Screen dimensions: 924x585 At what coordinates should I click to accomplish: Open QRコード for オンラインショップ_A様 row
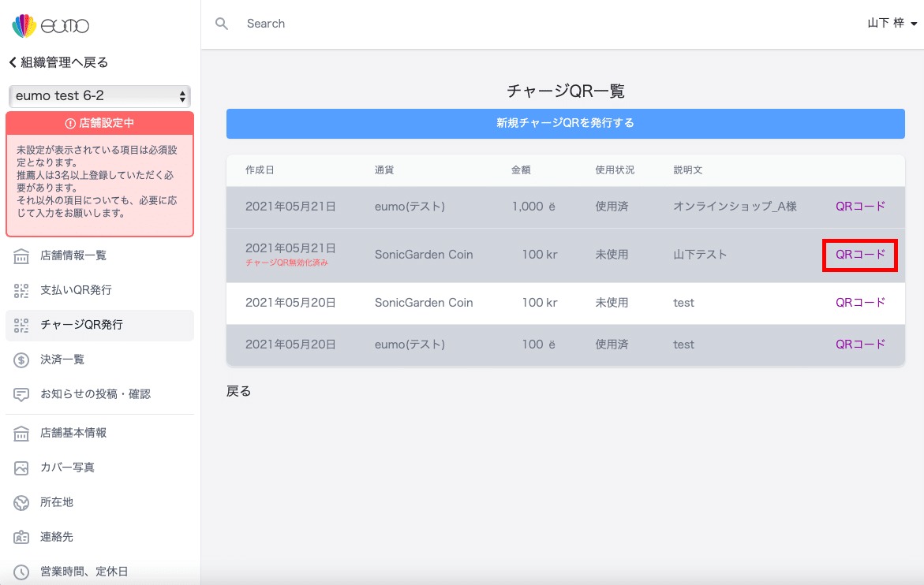pyautogui.click(x=860, y=207)
